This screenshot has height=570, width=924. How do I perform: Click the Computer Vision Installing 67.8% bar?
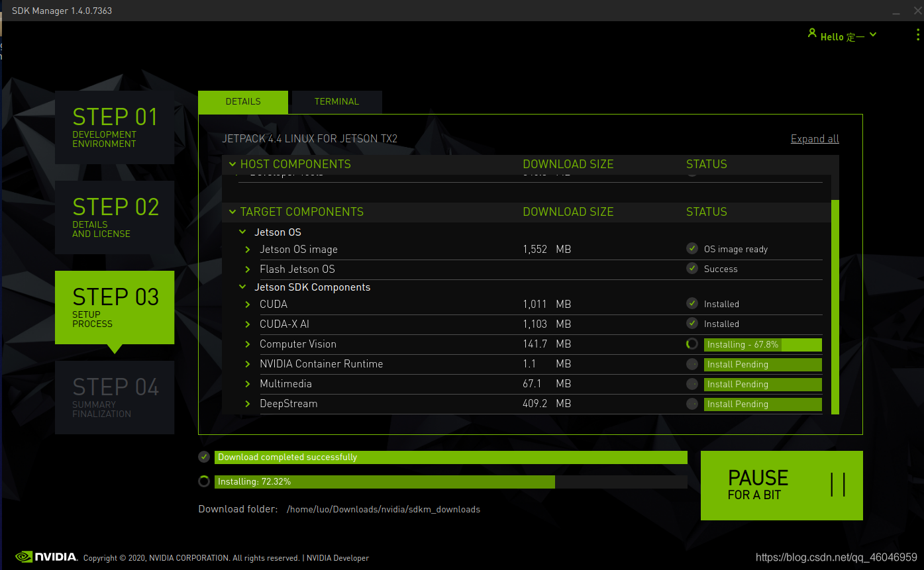click(763, 344)
